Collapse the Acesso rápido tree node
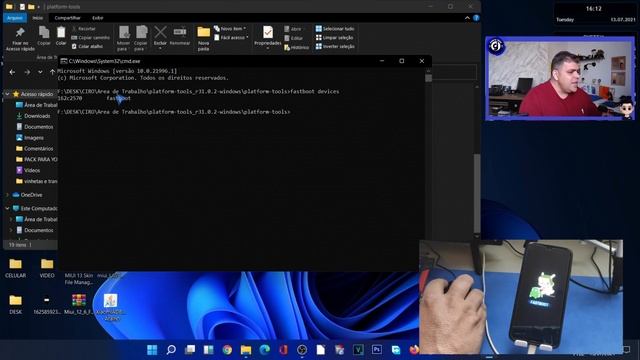This screenshot has width=640, height=360. (x=7, y=94)
